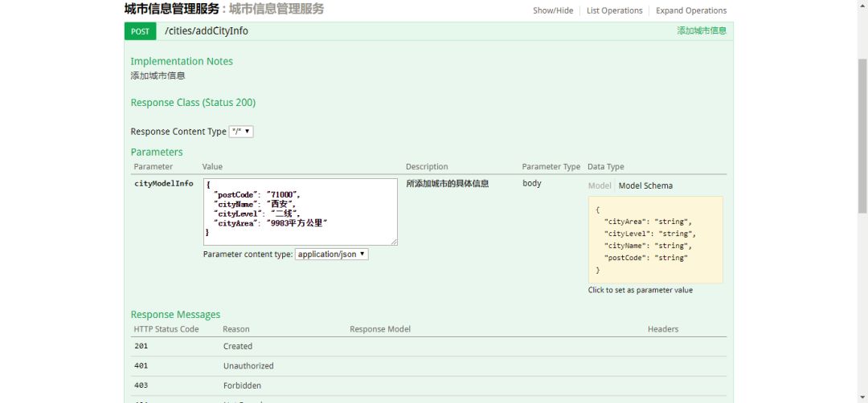Click the 403 status code cell
868x403 pixels.
click(141, 385)
